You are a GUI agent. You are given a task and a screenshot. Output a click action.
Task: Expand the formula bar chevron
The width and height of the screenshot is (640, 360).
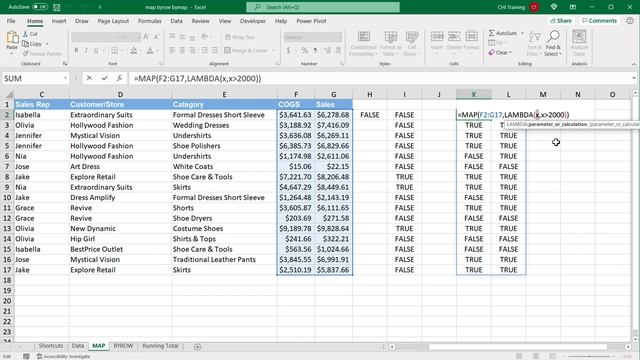(x=634, y=78)
